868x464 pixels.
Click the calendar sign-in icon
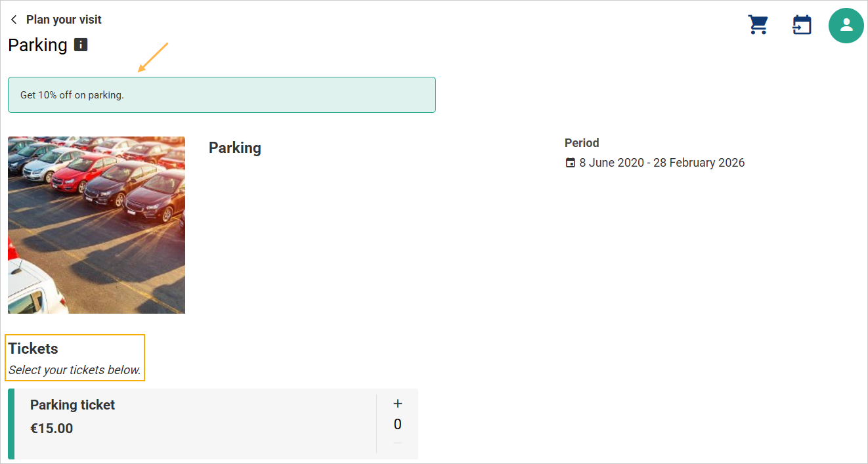[x=802, y=26]
